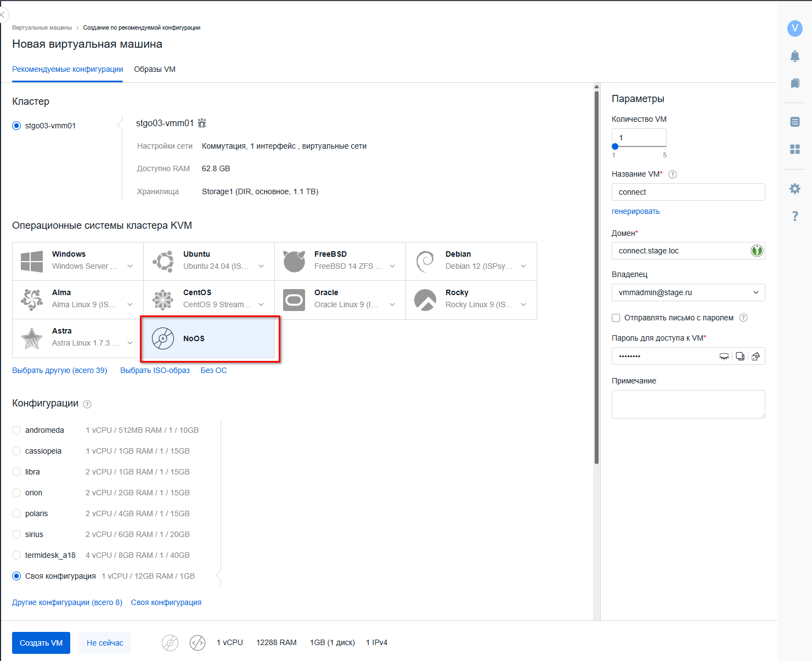The height and width of the screenshot is (661, 812).
Task: Click the Создать VM button
Action: click(41, 643)
